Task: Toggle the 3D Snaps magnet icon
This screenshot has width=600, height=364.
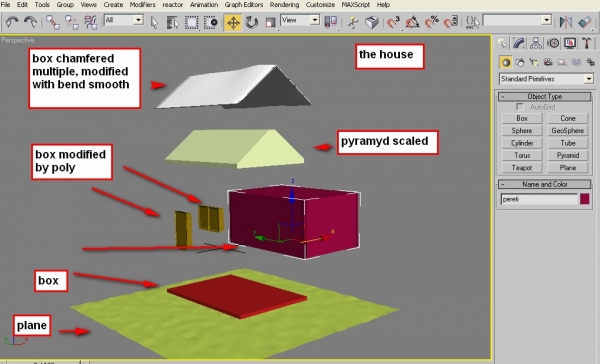Action: tap(393, 22)
